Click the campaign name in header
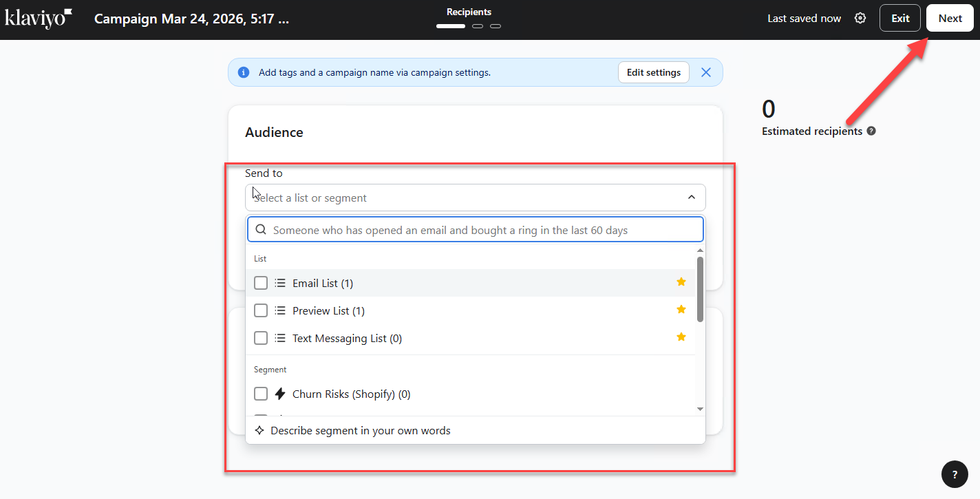The height and width of the screenshot is (499, 980). [191, 19]
